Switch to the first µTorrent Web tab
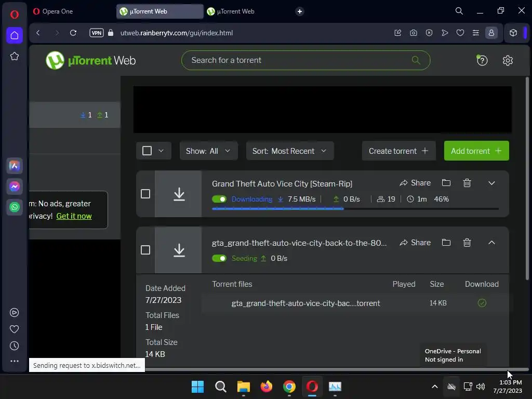Screen dimensions: 532x399 click(159, 11)
